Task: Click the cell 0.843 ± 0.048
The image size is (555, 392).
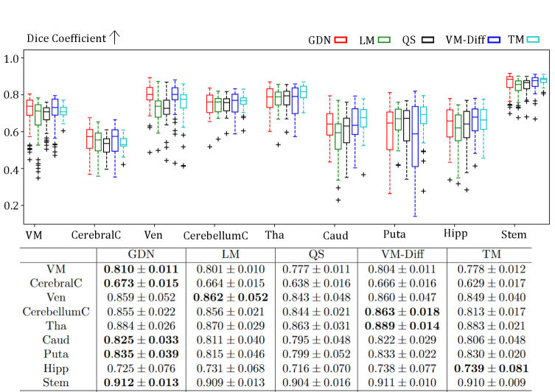Action: pyautogui.click(x=316, y=298)
